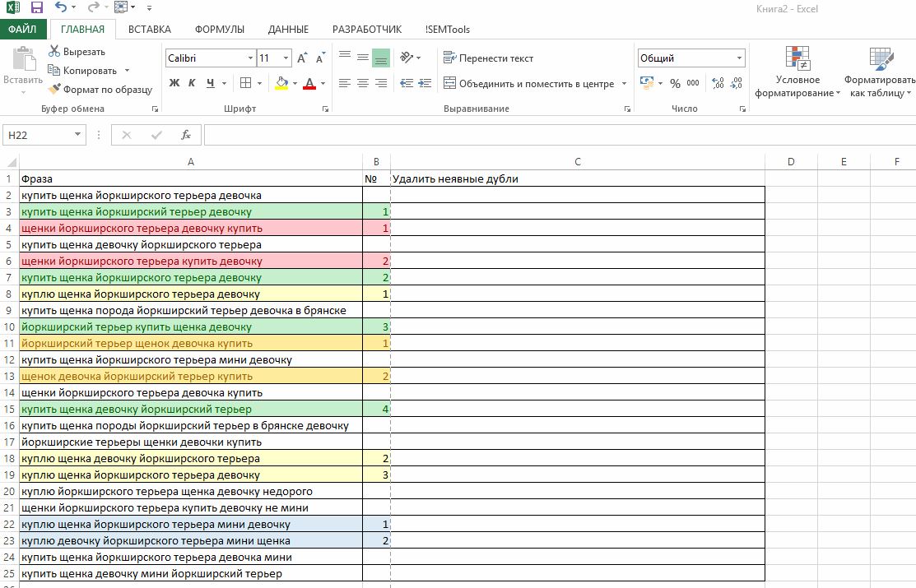
Task: Click the Paste (Вставить) clipboard icon
Action: (x=23, y=59)
